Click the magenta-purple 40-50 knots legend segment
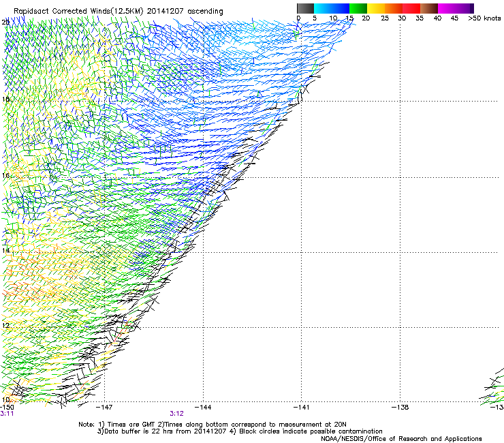 coord(456,8)
